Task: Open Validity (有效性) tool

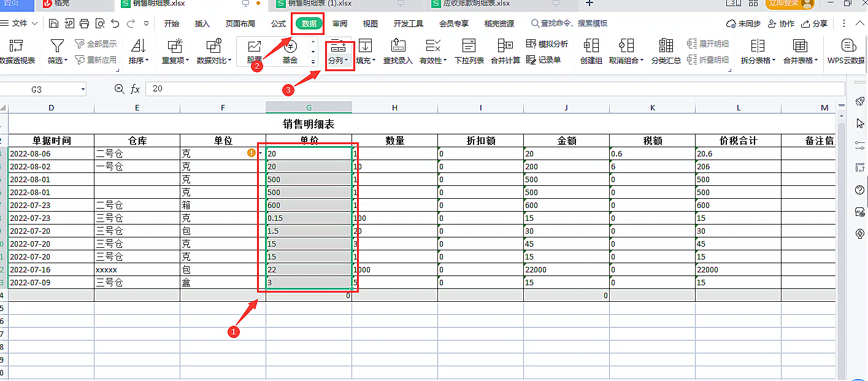Action: click(x=433, y=52)
